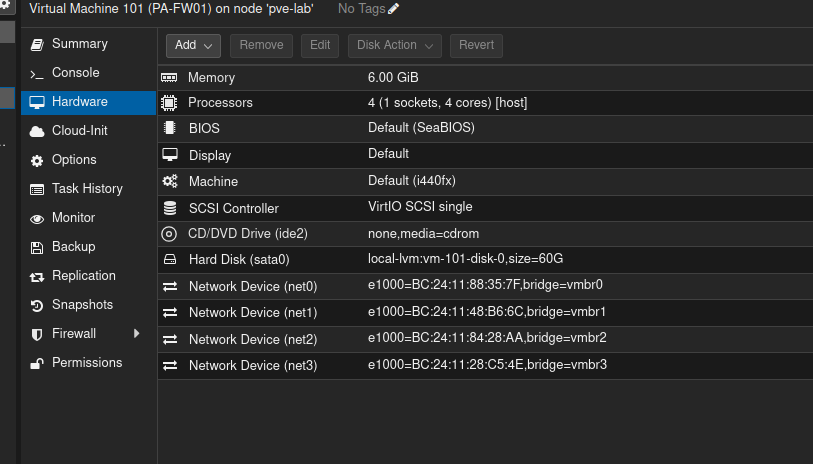
Task: Select the Monitor sidebar label
Action: pos(73,218)
